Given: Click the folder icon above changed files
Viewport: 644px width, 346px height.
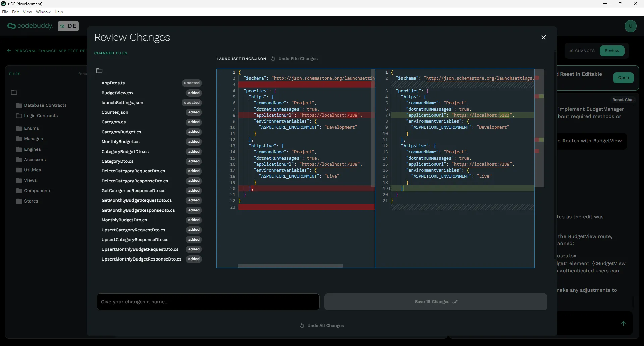Looking at the screenshot, I should [99, 71].
